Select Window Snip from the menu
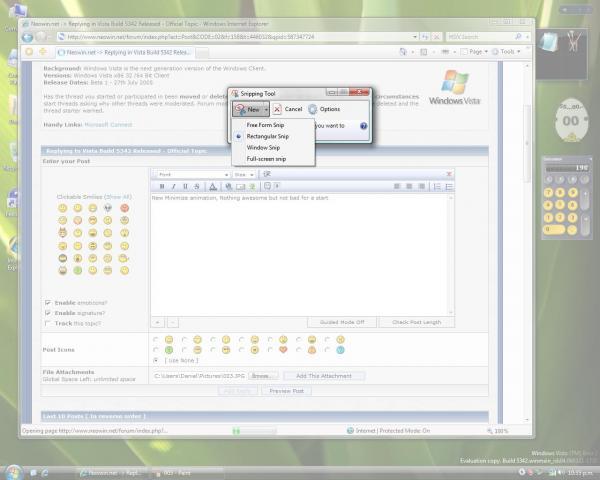The height and width of the screenshot is (480, 600). (263, 147)
